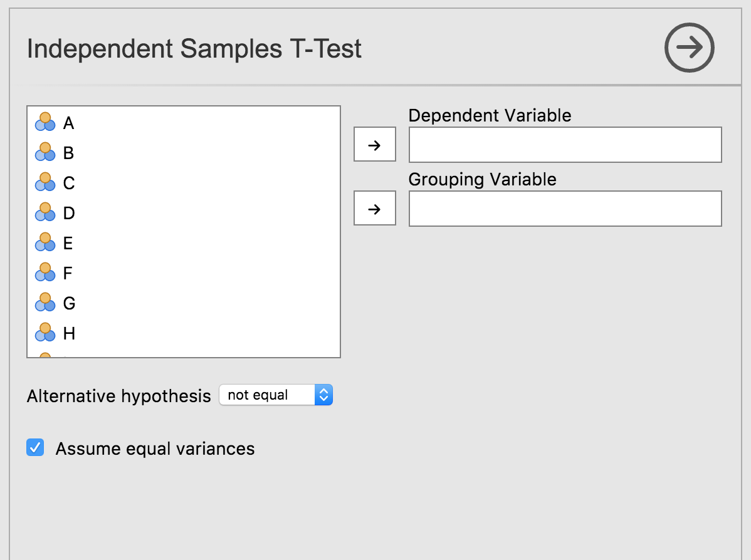
Task: Click the nominal variable icon beside C
Action: [x=45, y=182]
